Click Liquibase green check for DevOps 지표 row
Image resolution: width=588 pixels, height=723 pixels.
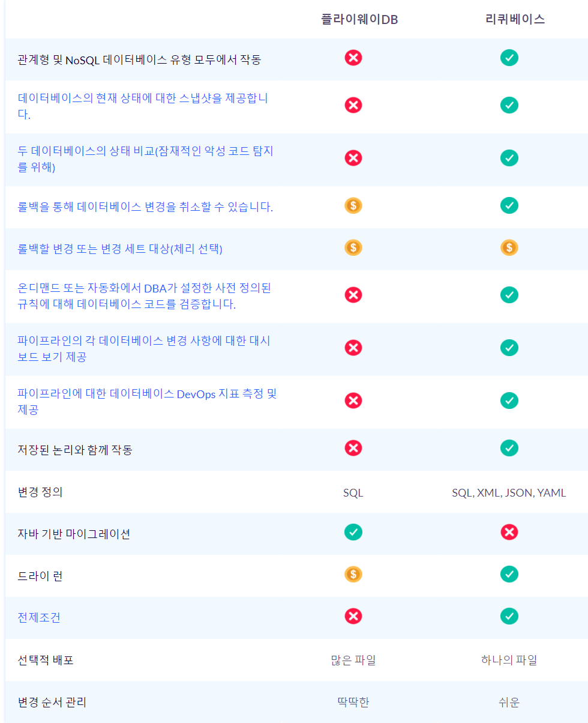coord(509,401)
